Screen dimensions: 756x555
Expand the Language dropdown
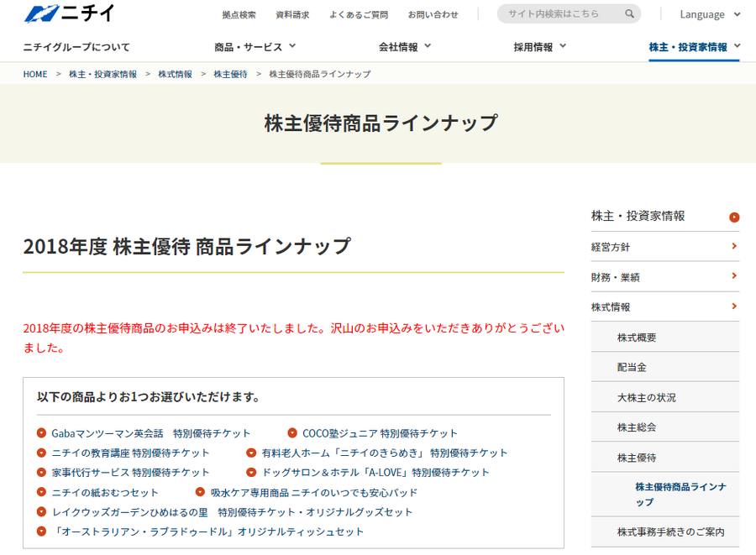[x=710, y=14]
